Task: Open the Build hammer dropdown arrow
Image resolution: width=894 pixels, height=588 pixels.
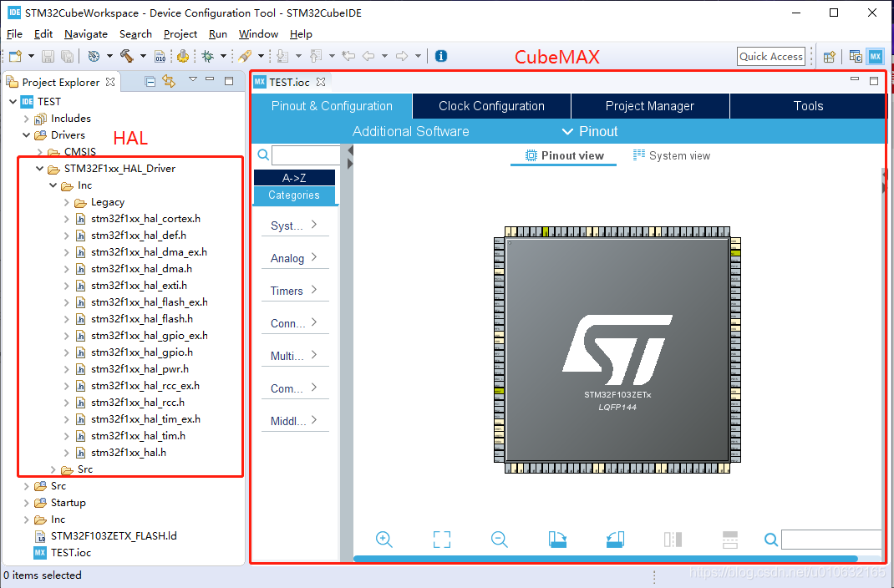Action: [x=143, y=56]
